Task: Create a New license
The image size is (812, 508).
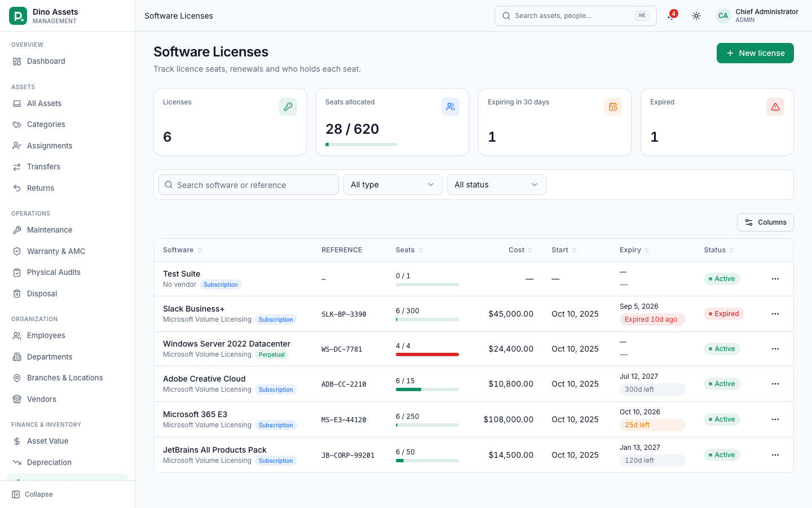Action: [755, 53]
